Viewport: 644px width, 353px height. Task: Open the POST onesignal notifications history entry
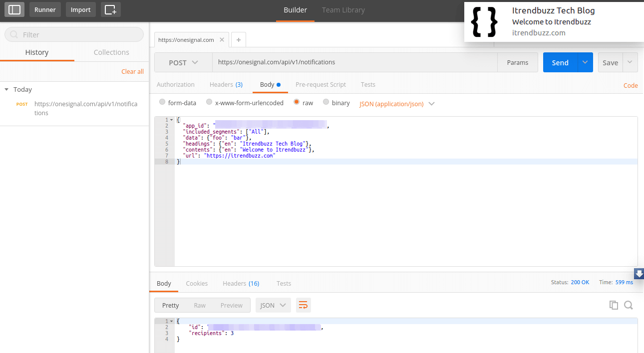pyautogui.click(x=74, y=108)
